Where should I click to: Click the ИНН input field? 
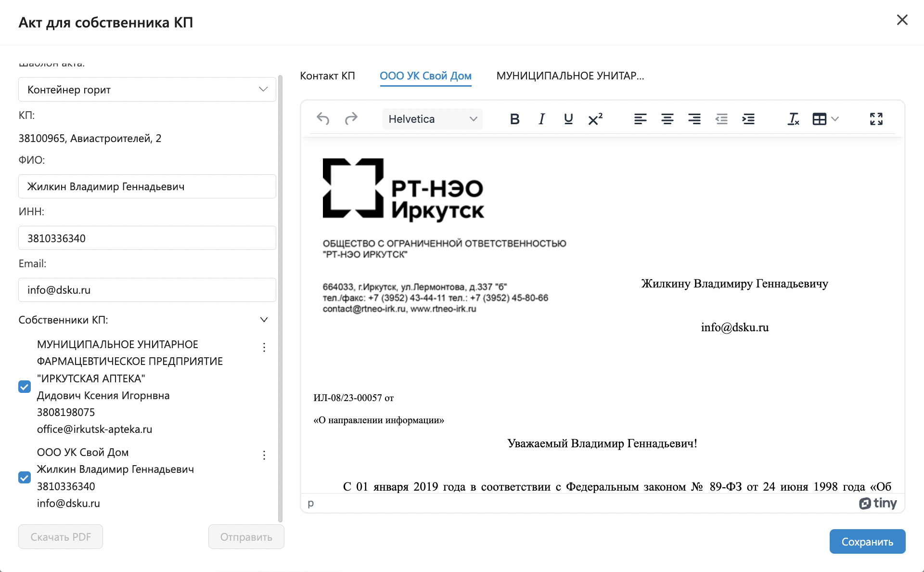(x=147, y=238)
